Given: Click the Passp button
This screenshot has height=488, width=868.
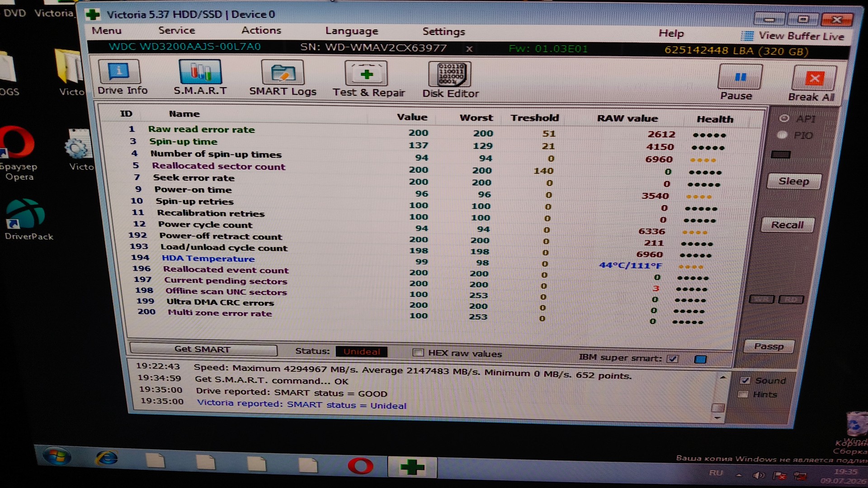Looking at the screenshot, I should [x=769, y=347].
